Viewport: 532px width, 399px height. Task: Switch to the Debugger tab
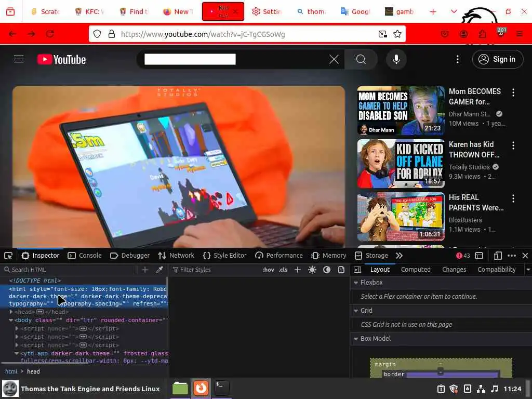(130, 256)
